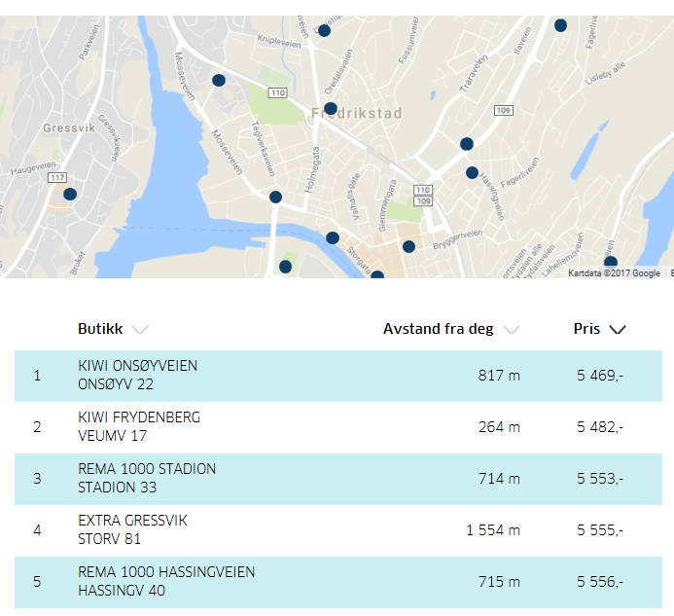The image size is (674, 616).
Task: Toggle Pris sort chevron
Action: click(x=618, y=330)
